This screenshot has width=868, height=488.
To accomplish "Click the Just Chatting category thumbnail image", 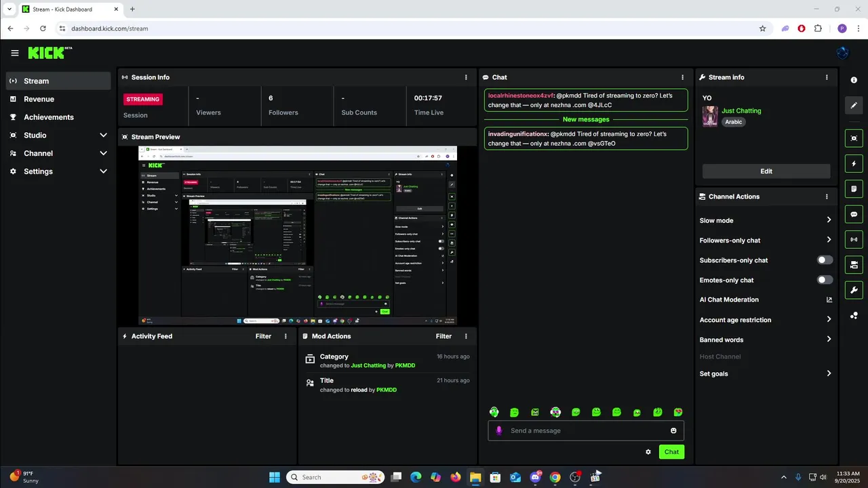I will coord(710,116).
